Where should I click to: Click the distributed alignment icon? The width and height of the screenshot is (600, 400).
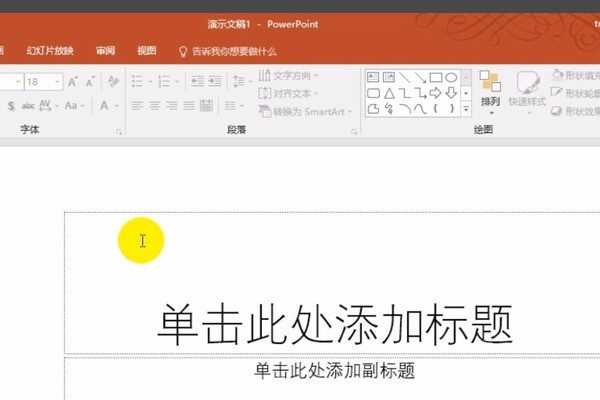206,106
